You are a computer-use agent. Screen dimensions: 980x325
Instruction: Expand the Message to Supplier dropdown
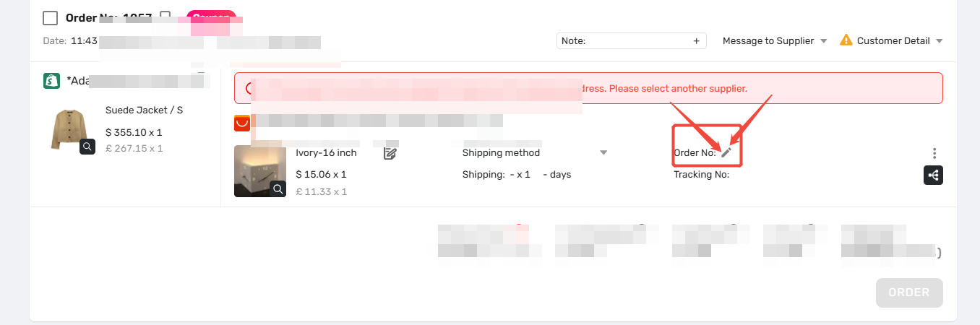coord(775,41)
